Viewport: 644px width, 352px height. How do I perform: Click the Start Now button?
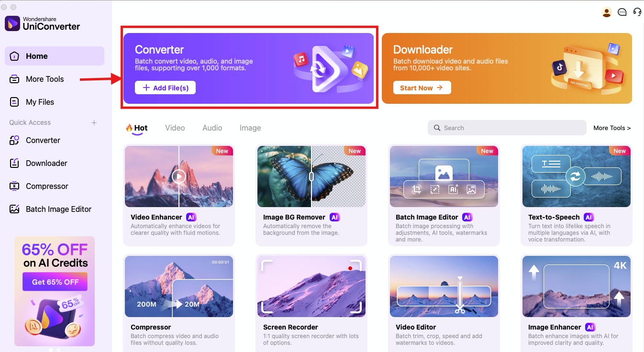coord(422,88)
